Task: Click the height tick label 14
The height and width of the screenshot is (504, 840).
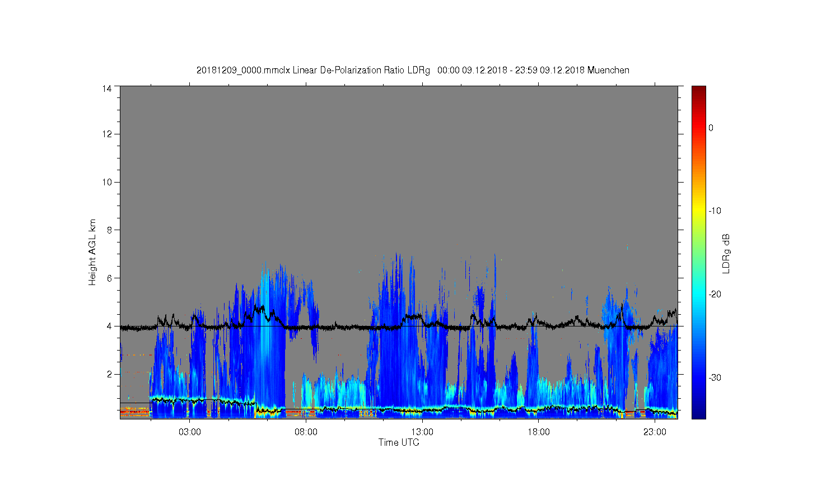Action: pyautogui.click(x=107, y=88)
